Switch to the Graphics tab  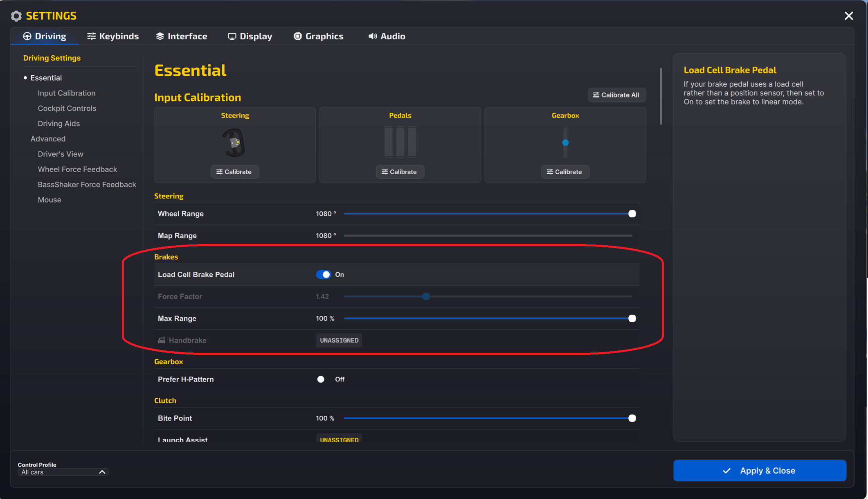click(x=319, y=36)
